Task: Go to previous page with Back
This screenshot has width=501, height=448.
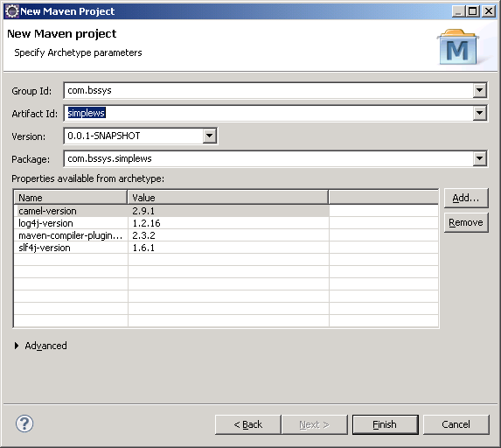Action: [x=248, y=424]
